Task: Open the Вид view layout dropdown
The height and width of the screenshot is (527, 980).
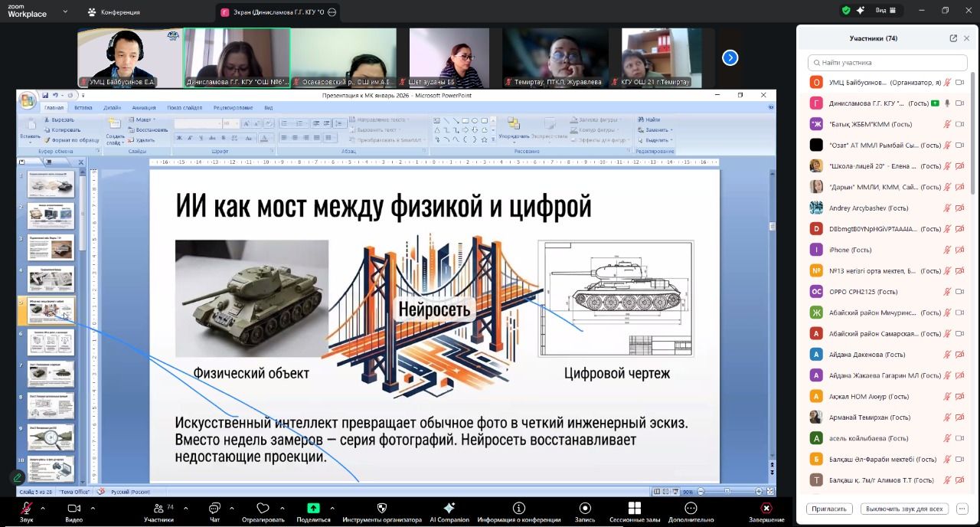Action: tap(885, 11)
